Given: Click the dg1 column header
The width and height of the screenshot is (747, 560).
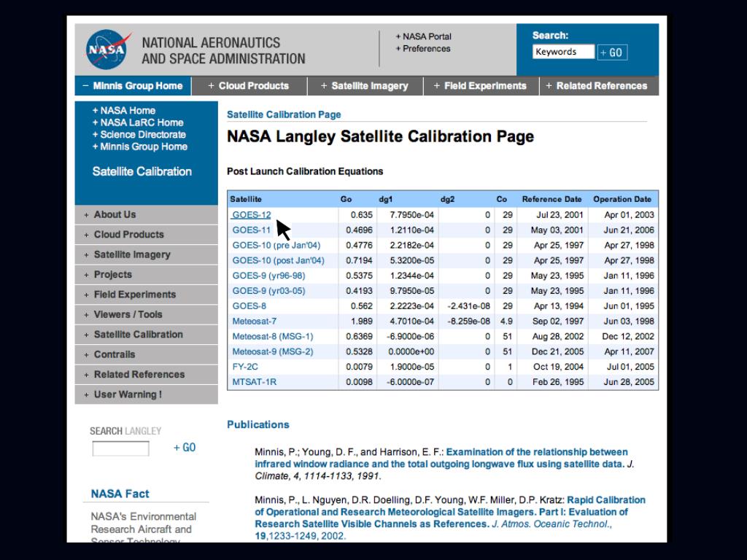Looking at the screenshot, I should click(385, 200).
